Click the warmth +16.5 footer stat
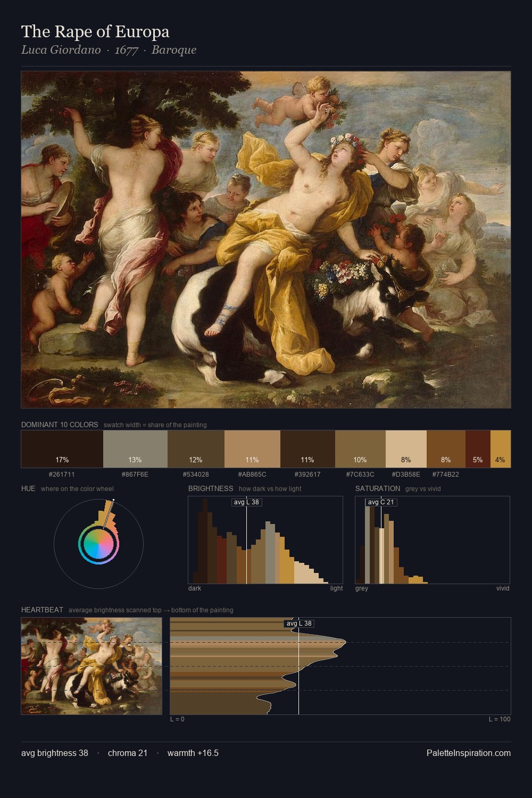This screenshot has height=798, width=532. 193,753
